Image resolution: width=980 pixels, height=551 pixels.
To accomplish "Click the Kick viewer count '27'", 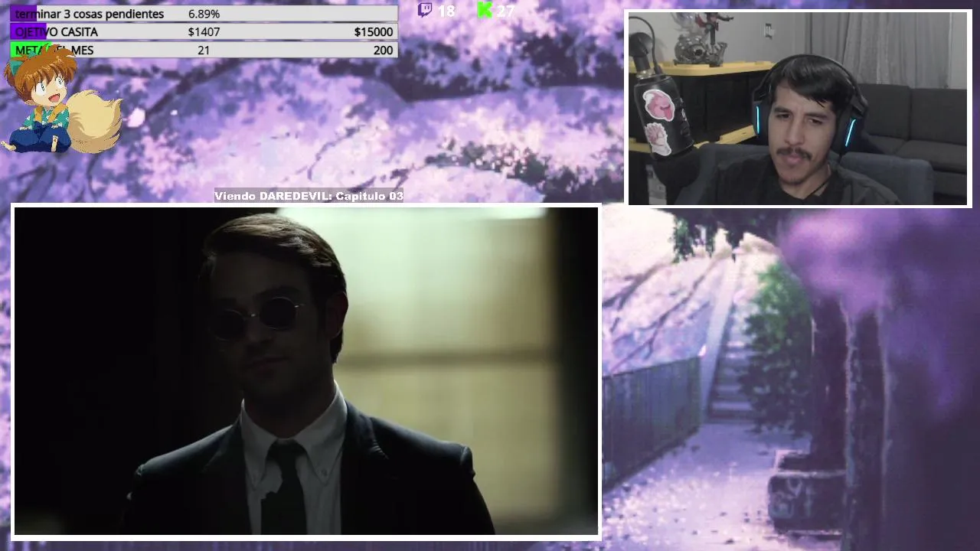I will point(505,11).
